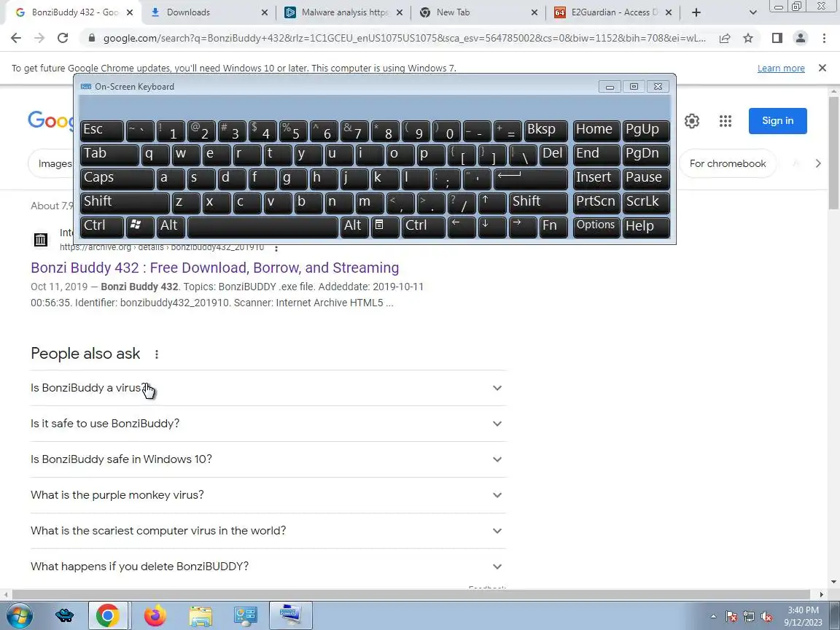The width and height of the screenshot is (840, 630).
Task: Bookmark this page with the star icon
Action: [x=748, y=38]
